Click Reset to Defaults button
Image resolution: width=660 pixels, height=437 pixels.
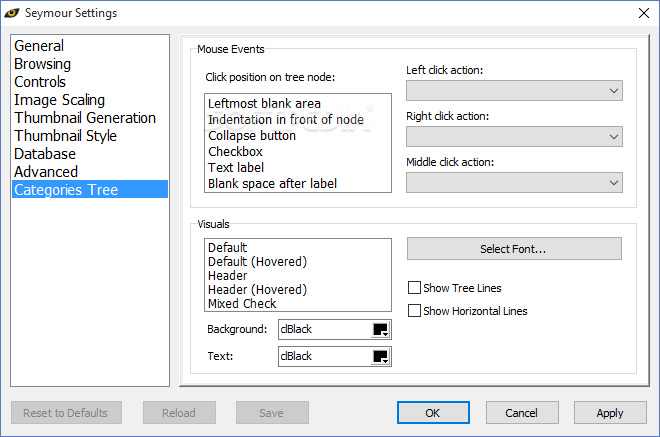coord(66,413)
